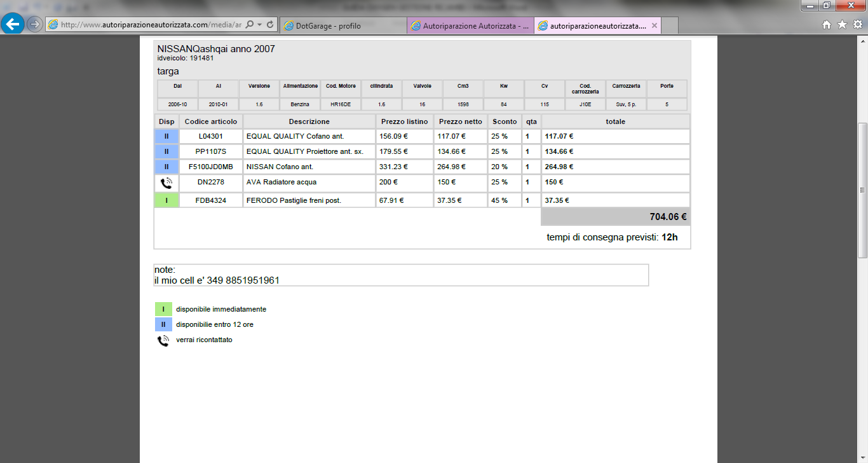Open Favorites star icon
The width and height of the screenshot is (868, 463).
tap(842, 25)
